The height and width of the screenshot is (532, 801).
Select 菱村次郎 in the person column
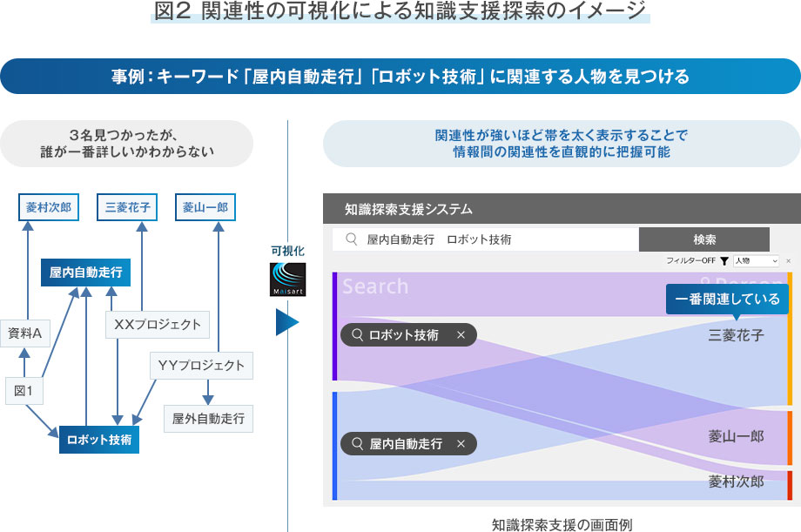coord(736,481)
